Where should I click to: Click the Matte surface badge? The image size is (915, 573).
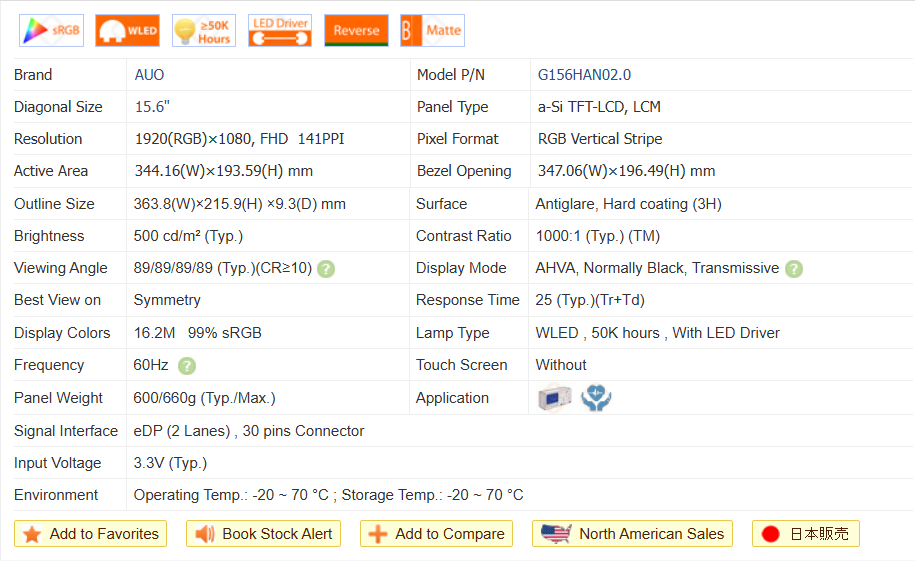click(x=432, y=31)
